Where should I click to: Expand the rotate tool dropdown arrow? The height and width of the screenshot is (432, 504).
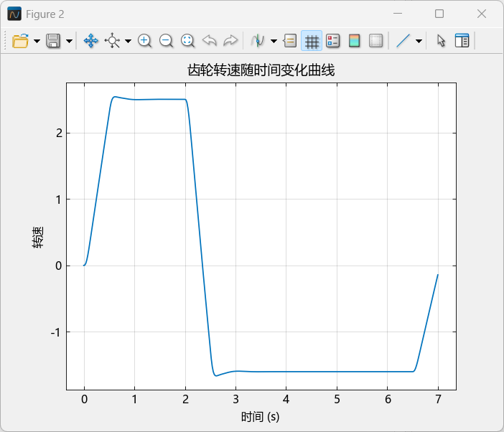128,41
